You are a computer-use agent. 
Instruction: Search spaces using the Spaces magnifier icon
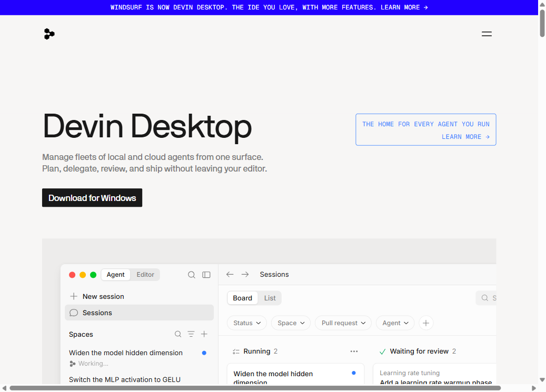pos(178,334)
